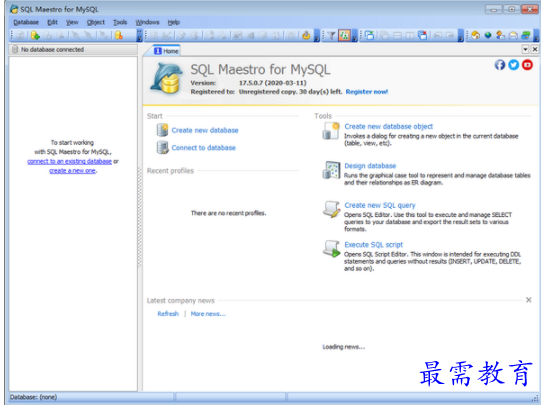Image resolution: width=541 pixels, height=405 pixels.
Task: Click the user support toolbar icon
Action: click(x=501, y=35)
